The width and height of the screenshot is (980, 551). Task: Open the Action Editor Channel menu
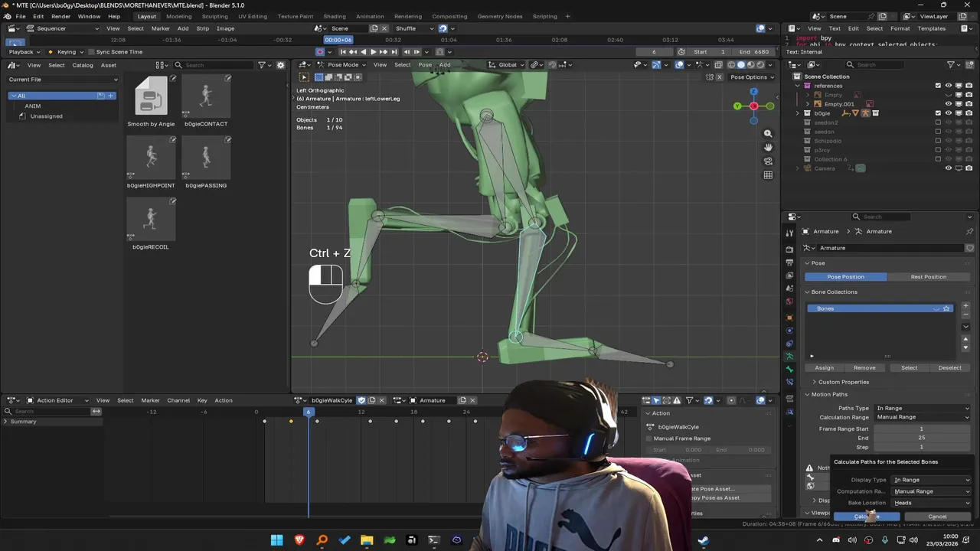tap(178, 400)
